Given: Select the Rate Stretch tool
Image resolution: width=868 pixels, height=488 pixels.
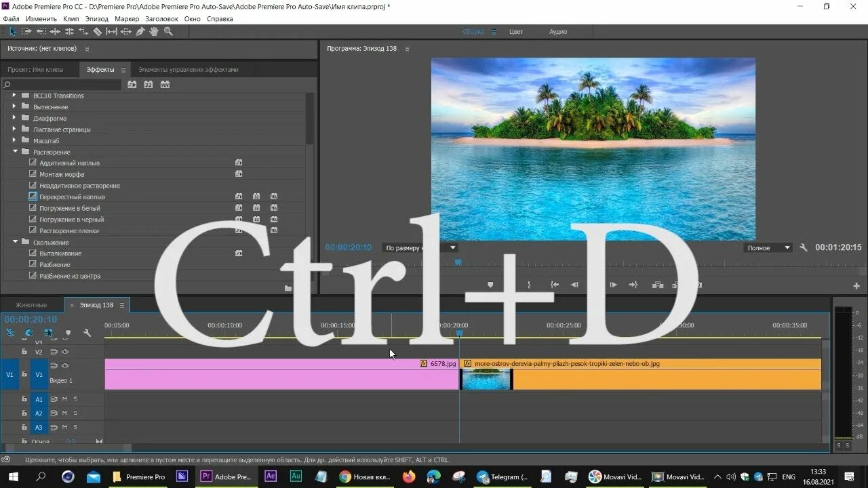Looking at the screenshot, I should (83, 31).
